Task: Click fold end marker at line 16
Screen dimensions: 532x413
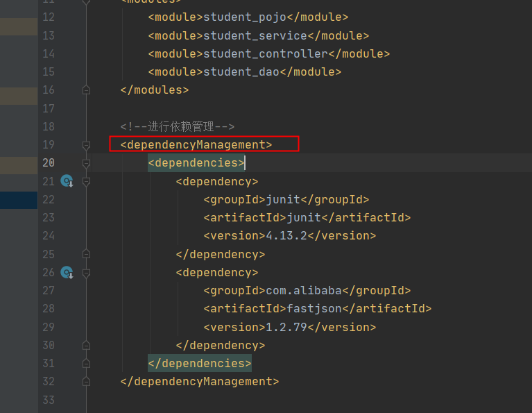Action: [x=86, y=90]
